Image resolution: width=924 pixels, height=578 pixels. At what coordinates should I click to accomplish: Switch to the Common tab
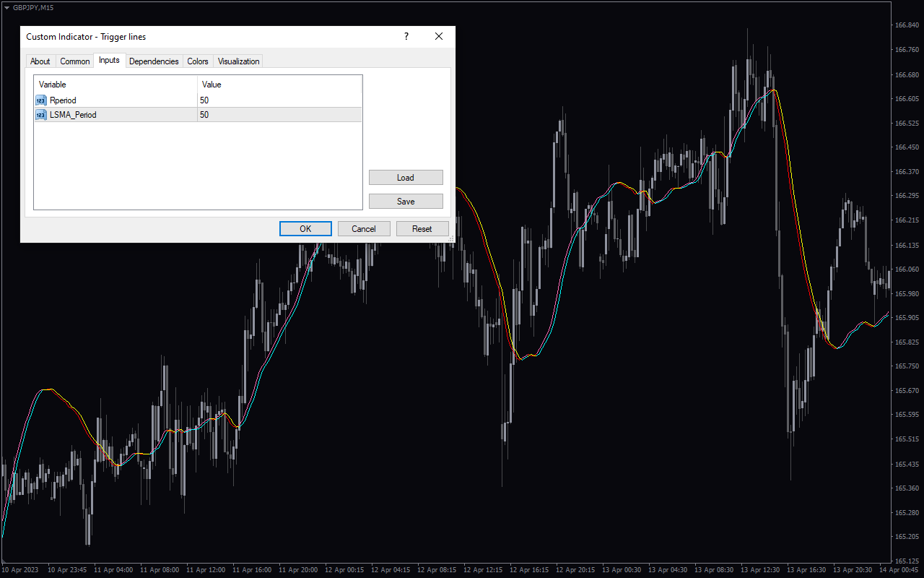pyautogui.click(x=75, y=61)
